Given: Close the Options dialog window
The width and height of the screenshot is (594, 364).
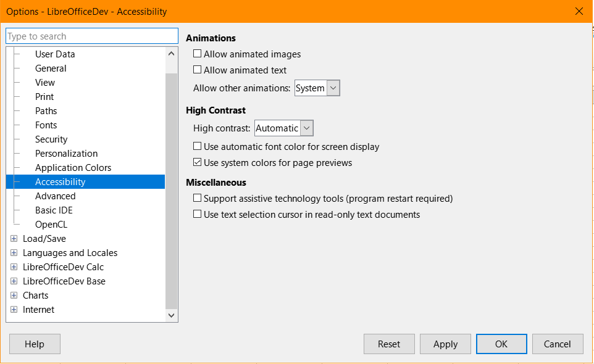Looking at the screenshot, I should [x=579, y=11].
